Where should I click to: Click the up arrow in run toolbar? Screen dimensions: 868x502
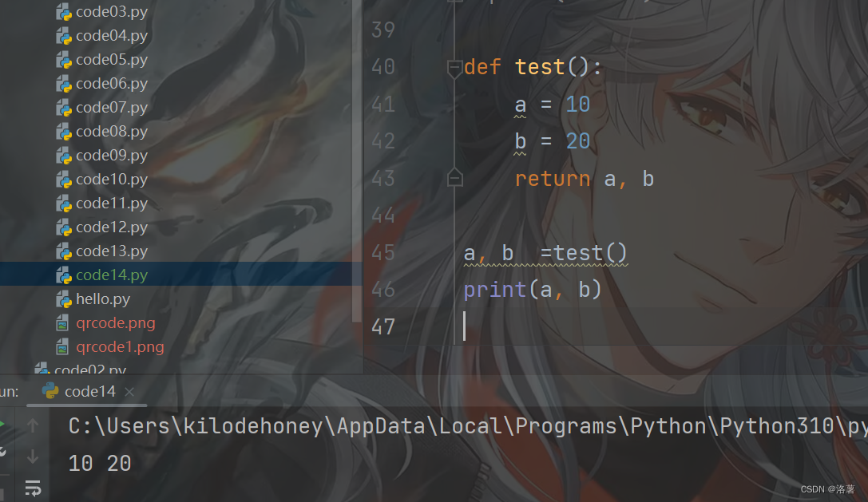click(33, 425)
